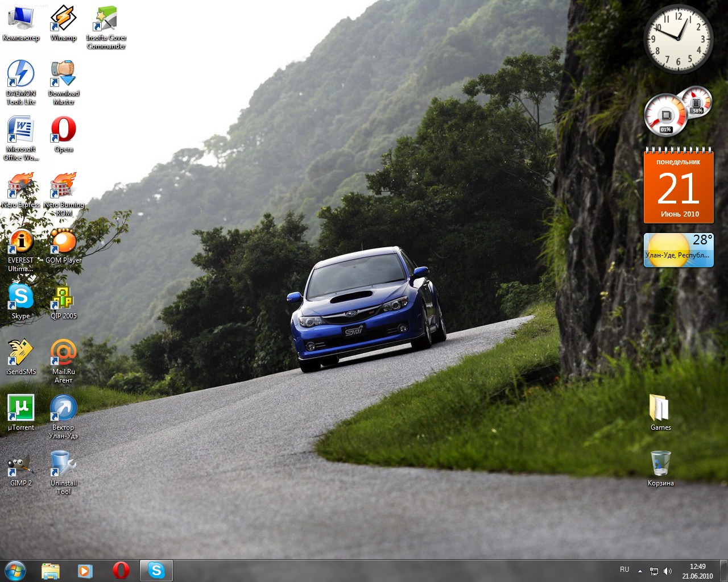The image size is (728, 582).
Task: Click the weather gadget showing 28°
Action: pos(678,250)
